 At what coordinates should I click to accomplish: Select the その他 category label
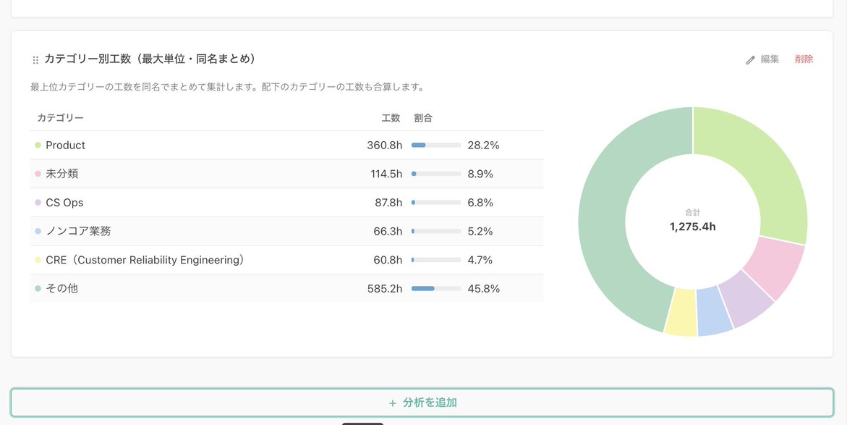click(61, 288)
